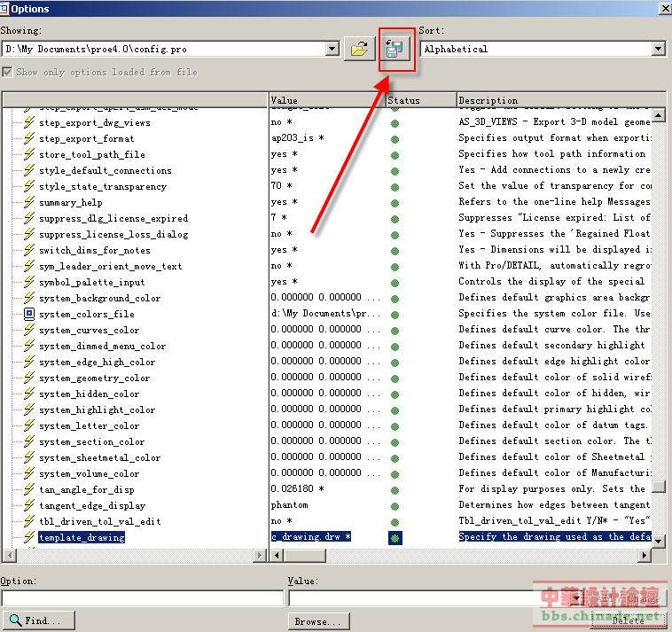Image resolution: width=672 pixels, height=632 pixels.
Task: Click inside the Option input field
Action: click(142, 598)
